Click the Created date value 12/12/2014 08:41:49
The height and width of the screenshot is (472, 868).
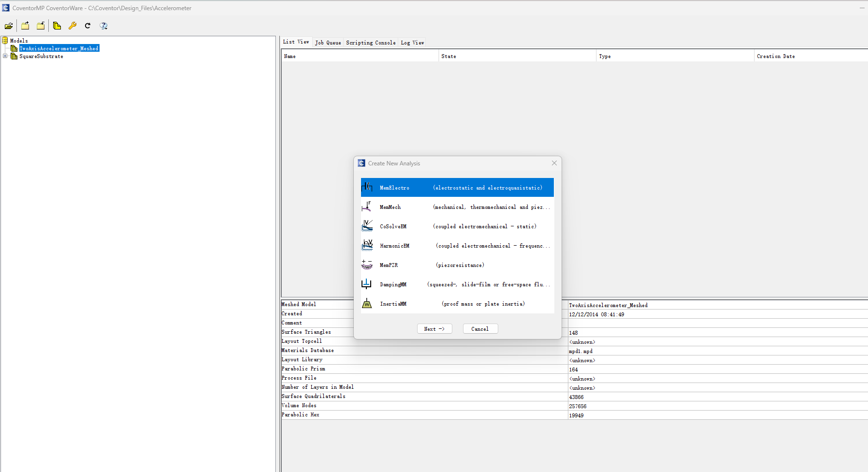click(x=596, y=314)
